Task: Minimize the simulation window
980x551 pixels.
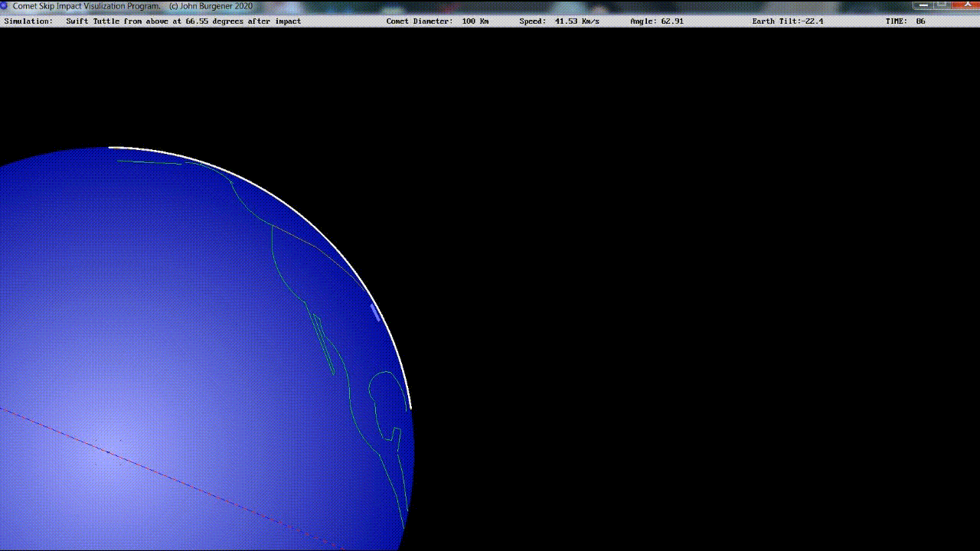Action: coord(922,5)
